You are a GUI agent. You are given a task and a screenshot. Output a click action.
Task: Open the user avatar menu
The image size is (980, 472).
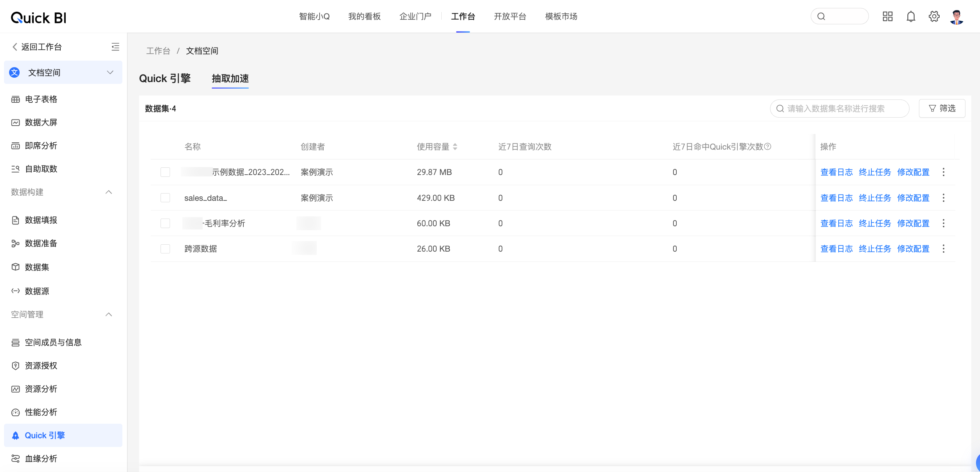click(x=956, y=17)
